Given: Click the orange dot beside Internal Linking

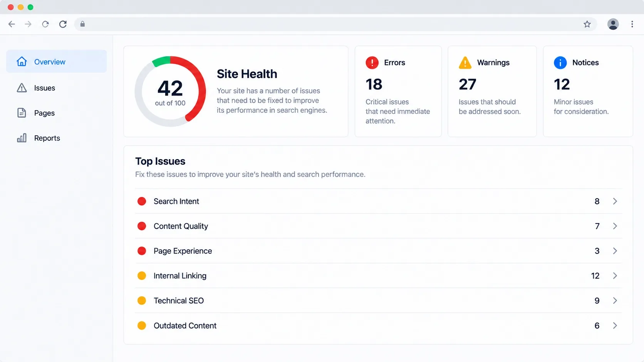Looking at the screenshot, I should 142,275.
